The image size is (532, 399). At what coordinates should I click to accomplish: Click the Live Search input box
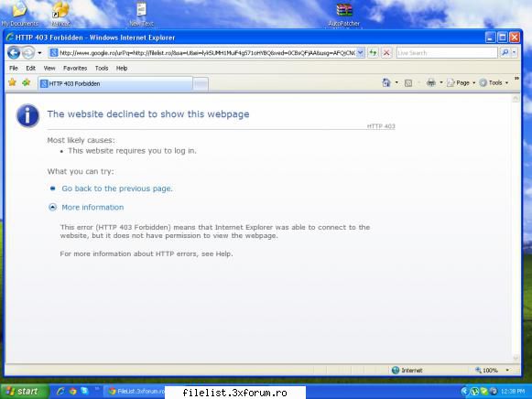pos(447,53)
